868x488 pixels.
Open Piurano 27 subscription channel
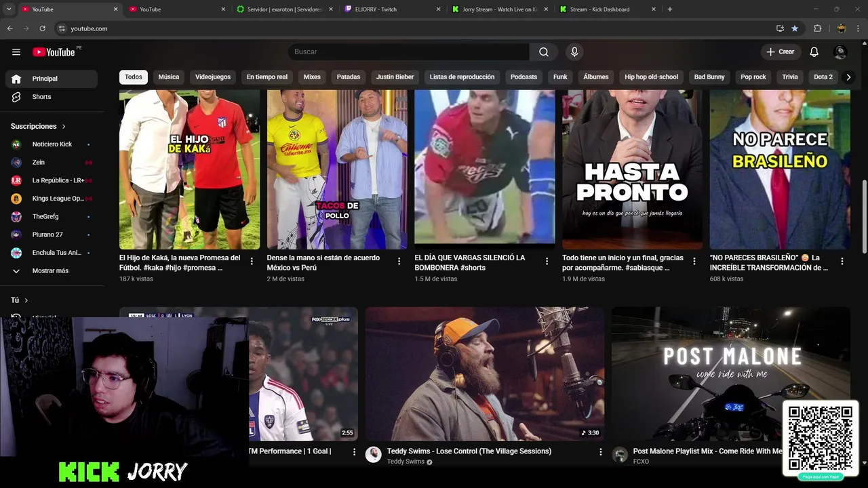[52, 235]
